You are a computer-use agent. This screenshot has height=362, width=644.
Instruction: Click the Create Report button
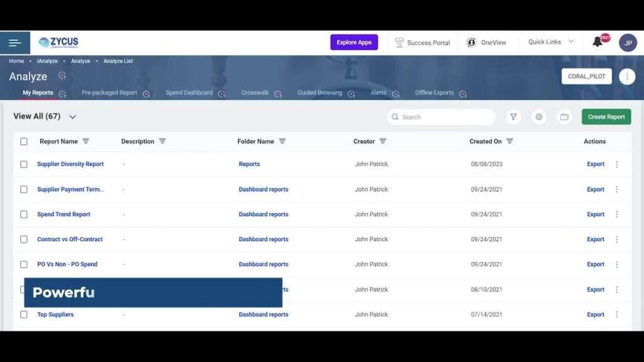606,116
